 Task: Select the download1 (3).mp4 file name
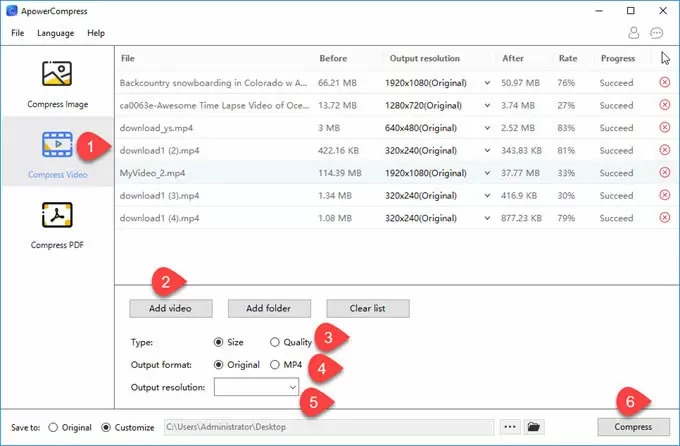click(x=159, y=196)
